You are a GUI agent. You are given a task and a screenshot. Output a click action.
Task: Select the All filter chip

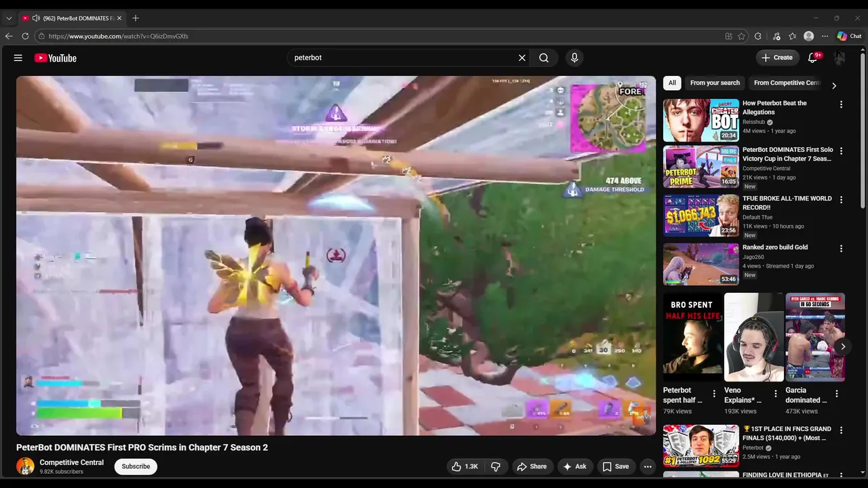point(672,83)
